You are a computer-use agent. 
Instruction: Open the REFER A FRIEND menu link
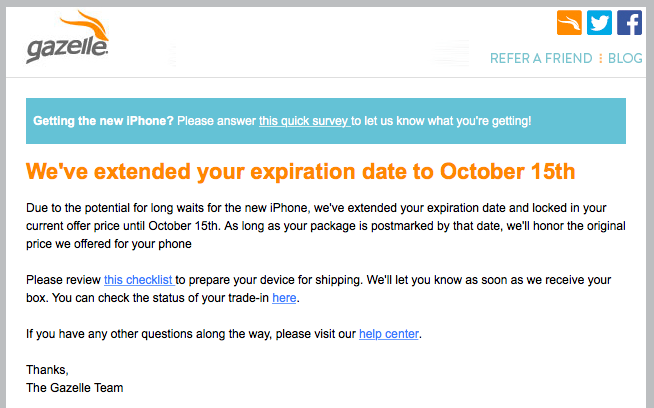[541, 58]
